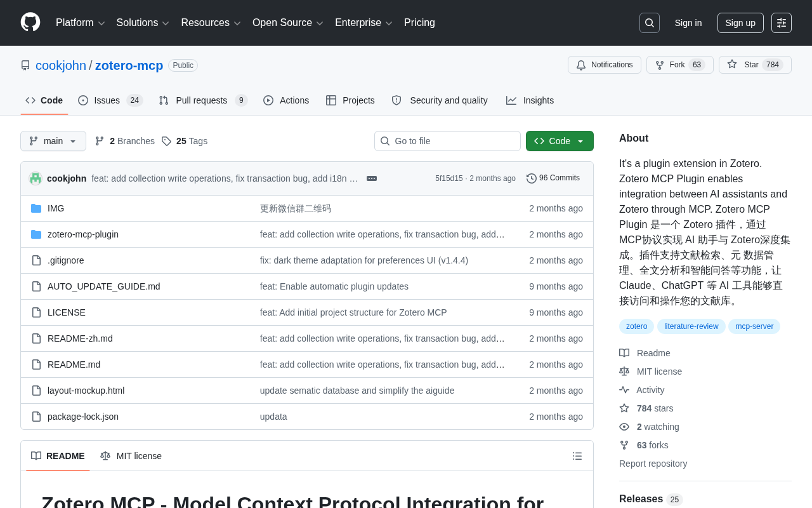The width and height of the screenshot is (812, 508).
Task: Click the layout-mockup.html file icon
Action: pyautogui.click(x=36, y=391)
